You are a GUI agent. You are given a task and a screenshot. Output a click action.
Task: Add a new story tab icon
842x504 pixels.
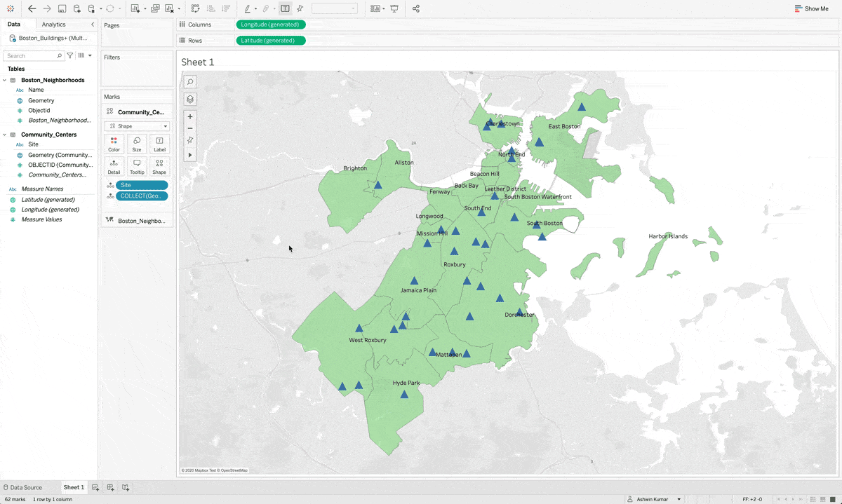(x=126, y=487)
